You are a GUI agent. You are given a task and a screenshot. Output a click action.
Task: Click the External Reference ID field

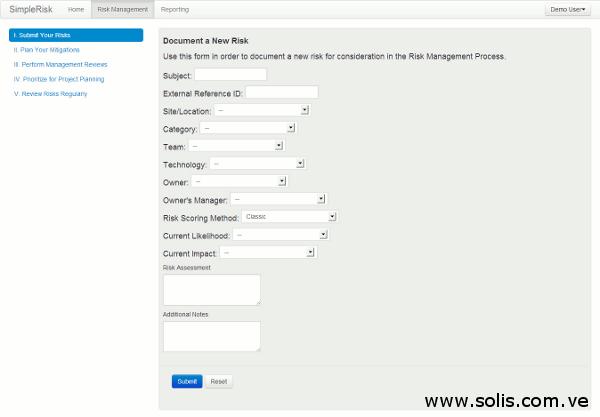[x=281, y=92]
